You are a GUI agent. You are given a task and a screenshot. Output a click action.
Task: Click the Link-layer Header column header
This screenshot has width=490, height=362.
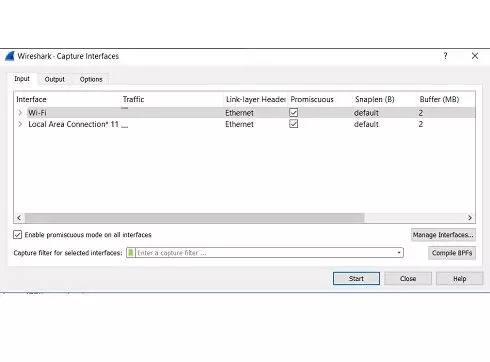coord(256,99)
